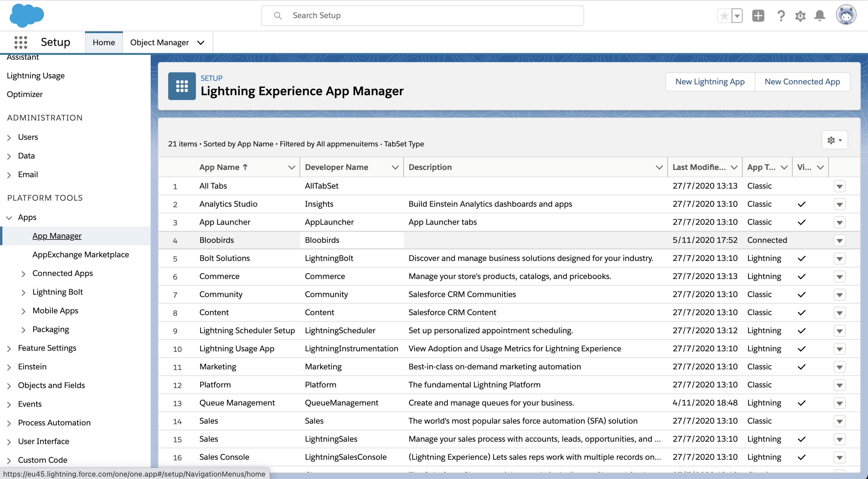This screenshot has height=479, width=868.
Task: Open the notifications bell
Action: coord(820,16)
